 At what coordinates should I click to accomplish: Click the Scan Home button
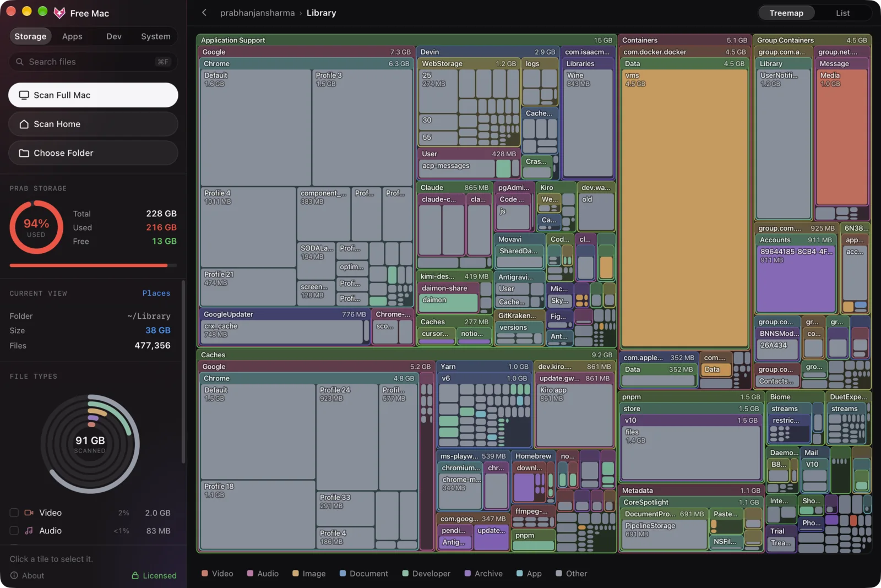point(93,124)
